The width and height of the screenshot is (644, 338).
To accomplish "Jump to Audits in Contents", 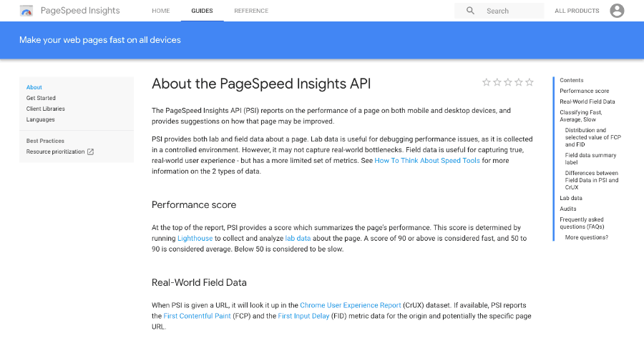I will pos(567,209).
